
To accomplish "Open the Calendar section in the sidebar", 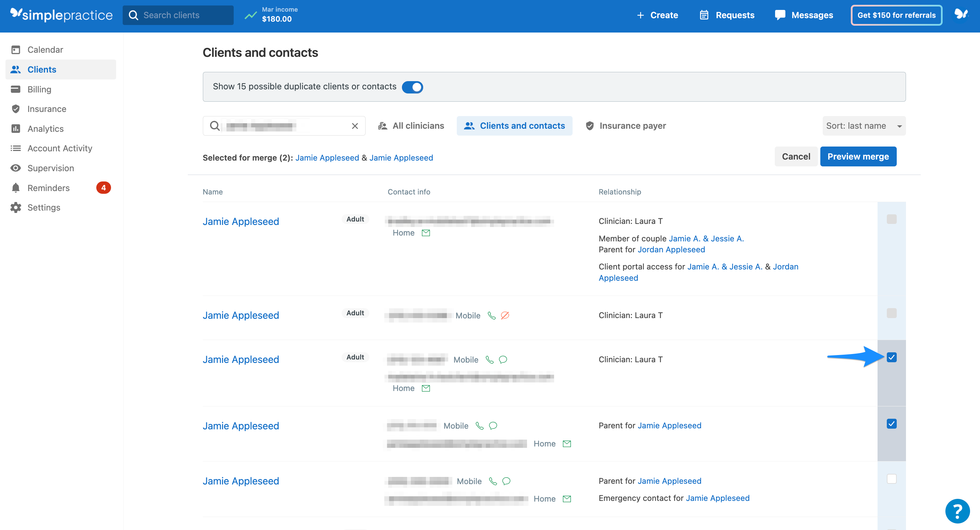I will pyautogui.click(x=45, y=49).
